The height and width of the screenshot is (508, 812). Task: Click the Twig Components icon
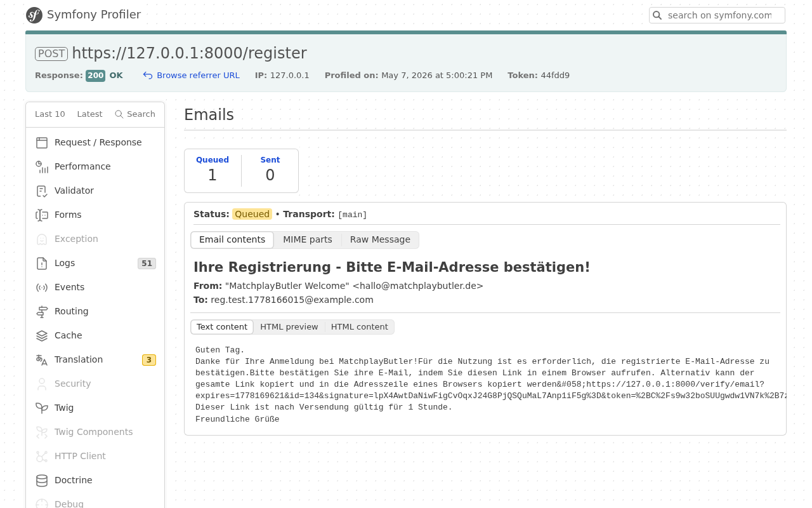42,432
